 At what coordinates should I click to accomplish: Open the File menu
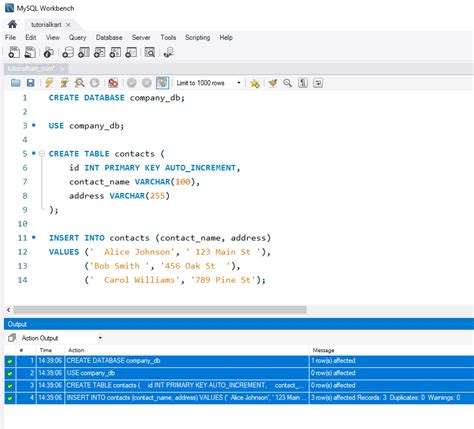click(10, 37)
